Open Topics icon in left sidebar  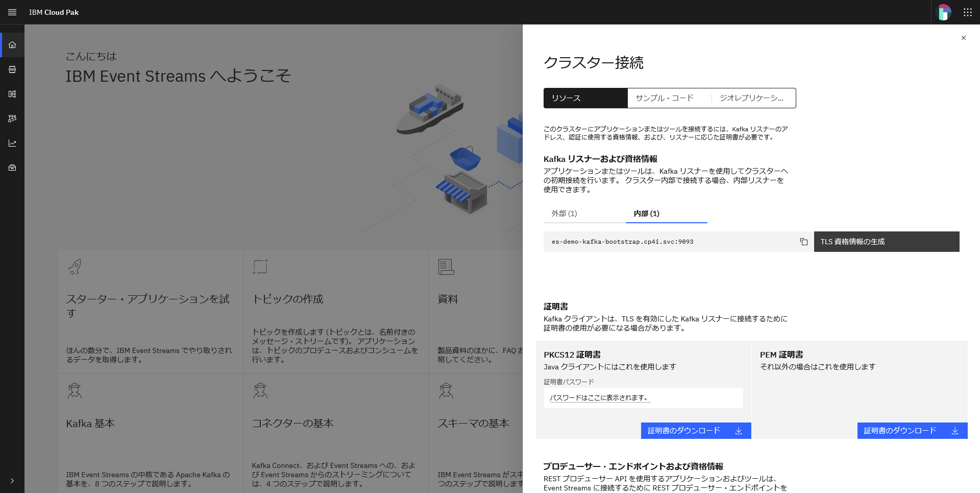click(12, 69)
